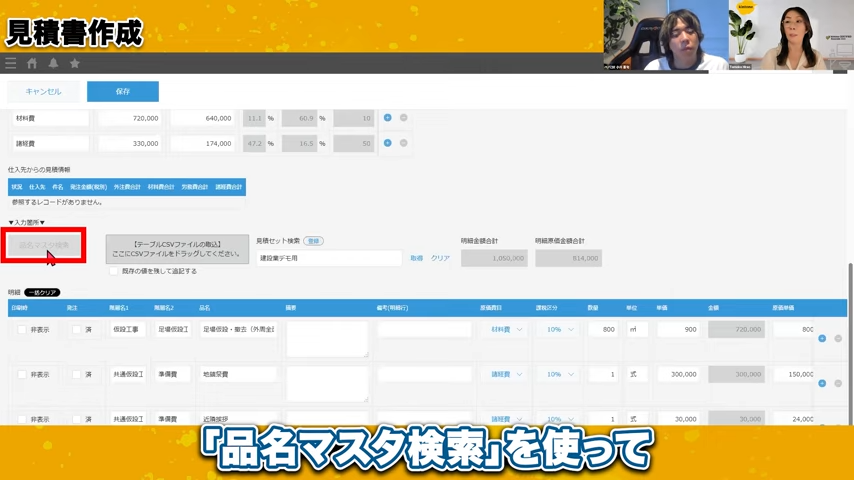The image size is (854, 480).
Task: Click 摘要 text area of 地鎮祭費 row
Action: click(327, 384)
